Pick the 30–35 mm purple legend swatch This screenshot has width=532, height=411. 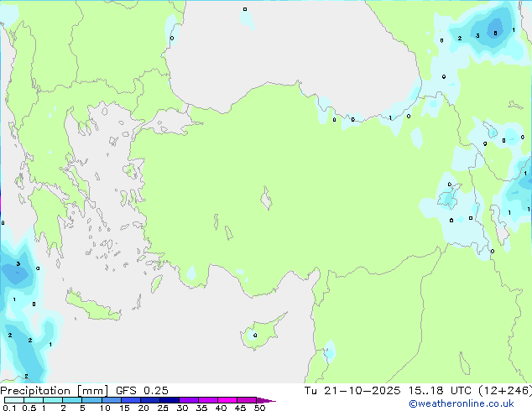coord(188,400)
